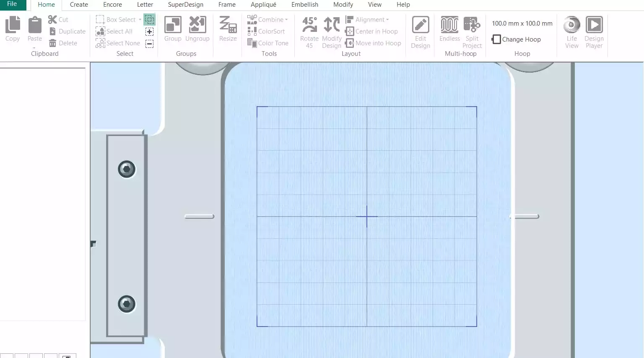Click the center crosshair of the hoop grid
This screenshot has width=644, height=358.
(x=367, y=217)
